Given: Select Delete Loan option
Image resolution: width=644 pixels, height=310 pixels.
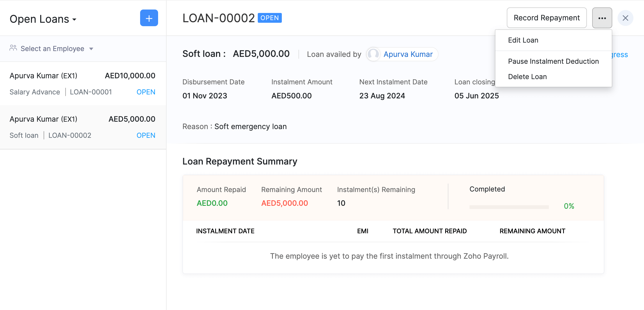Looking at the screenshot, I should click(x=527, y=76).
